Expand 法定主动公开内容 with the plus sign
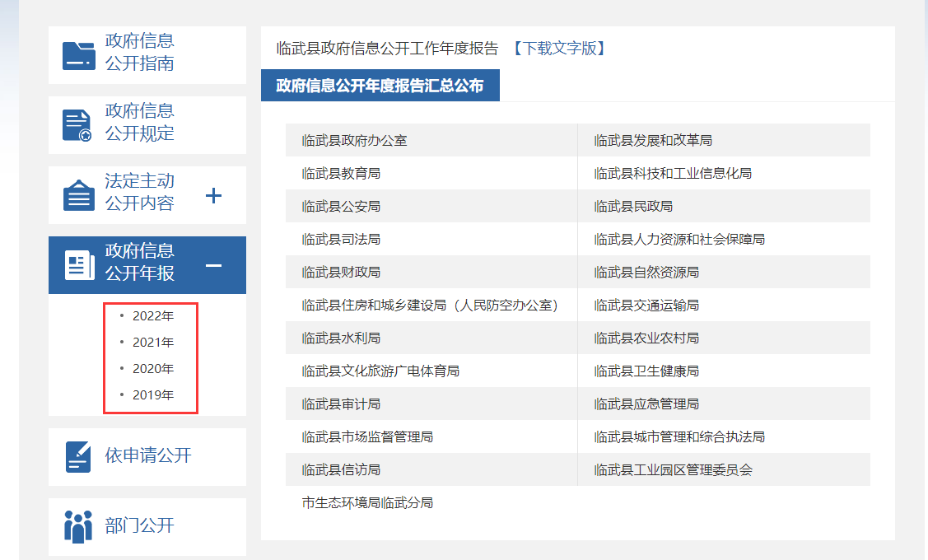Viewport: 928px width, 560px height. pyautogui.click(x=213, y=195)
